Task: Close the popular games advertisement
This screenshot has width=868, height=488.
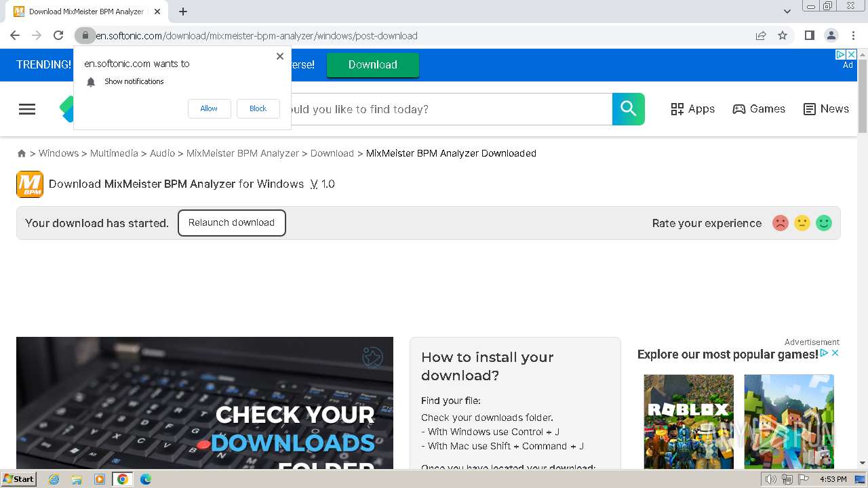Action: tap(835, 353)
